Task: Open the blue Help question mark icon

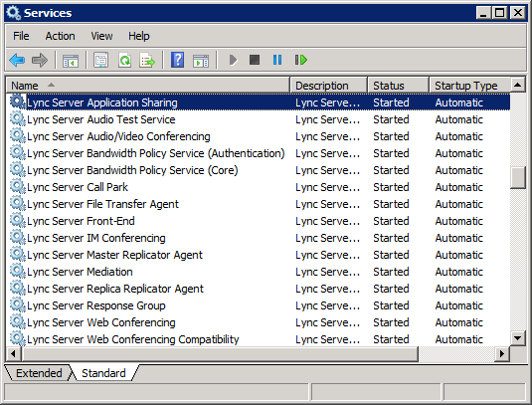Action: 177,60
